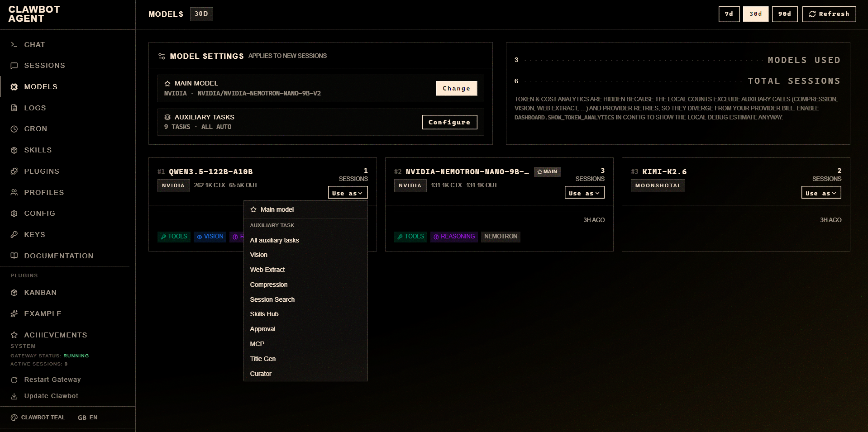The width and height of the screenshot is (868, 432).
Task: Click the Config gear icon
Action: point(14,214)
